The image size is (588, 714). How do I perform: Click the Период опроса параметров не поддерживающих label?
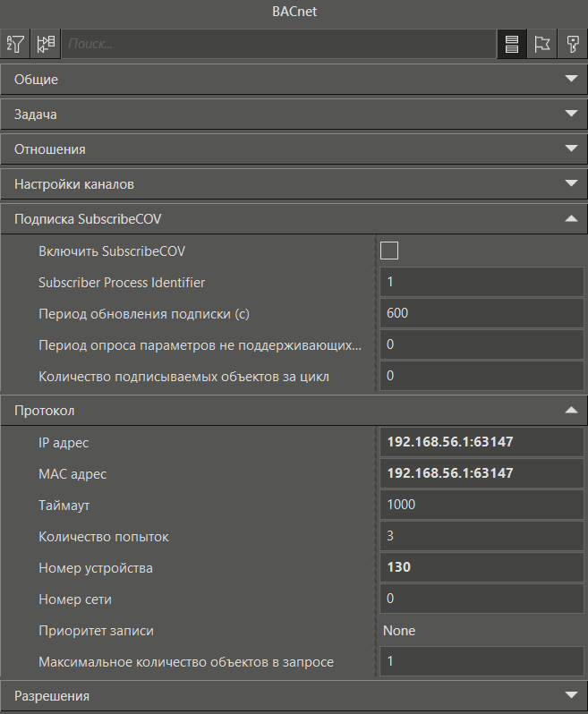click(200, 345)
